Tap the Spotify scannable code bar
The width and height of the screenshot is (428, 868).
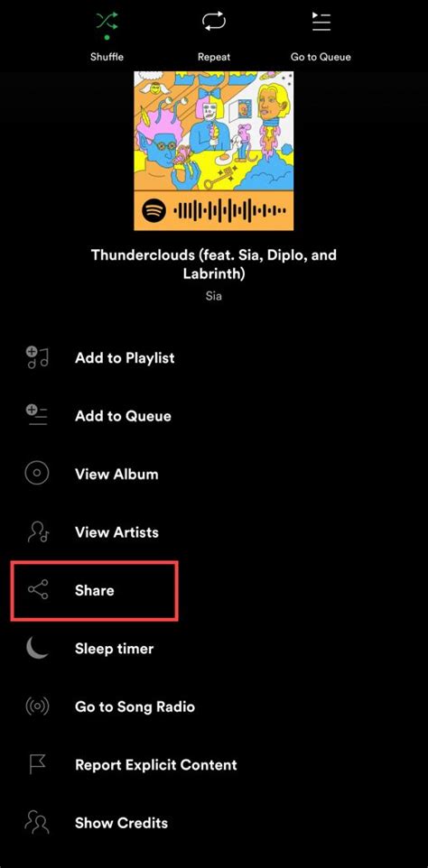coord(214,210)
